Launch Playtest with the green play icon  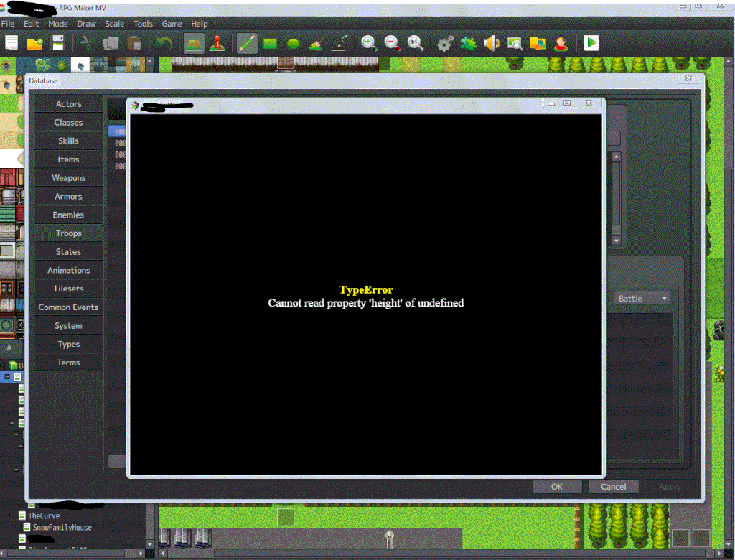pos(591,44)
